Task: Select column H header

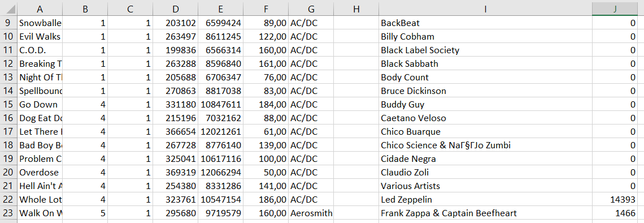Action: coord(356,8)
